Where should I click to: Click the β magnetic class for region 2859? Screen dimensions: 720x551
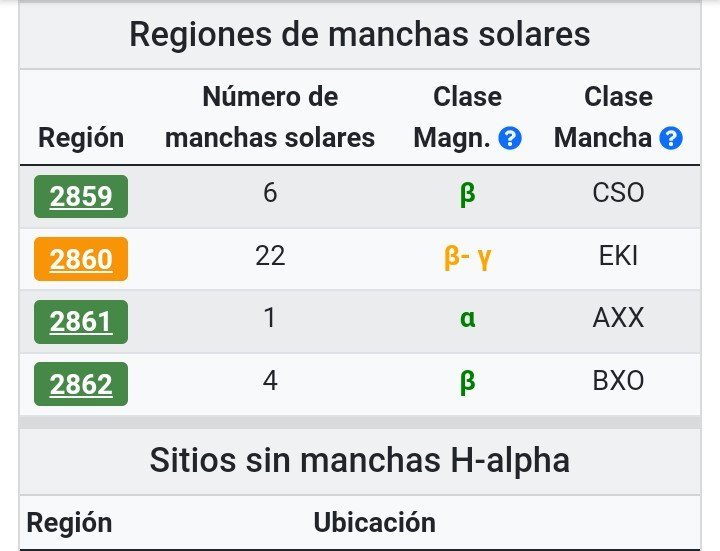467,193
